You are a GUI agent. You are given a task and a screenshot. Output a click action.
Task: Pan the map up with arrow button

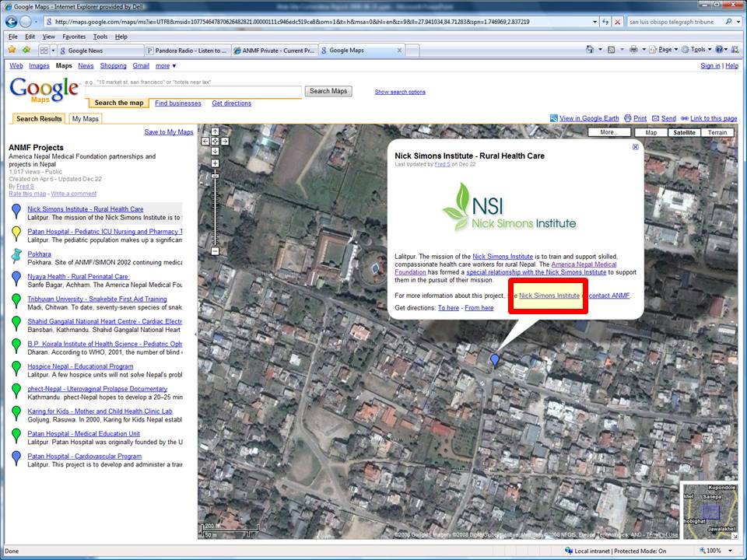215,131
